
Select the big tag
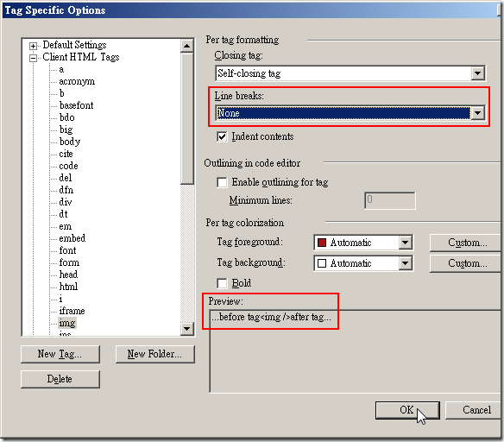66,129
